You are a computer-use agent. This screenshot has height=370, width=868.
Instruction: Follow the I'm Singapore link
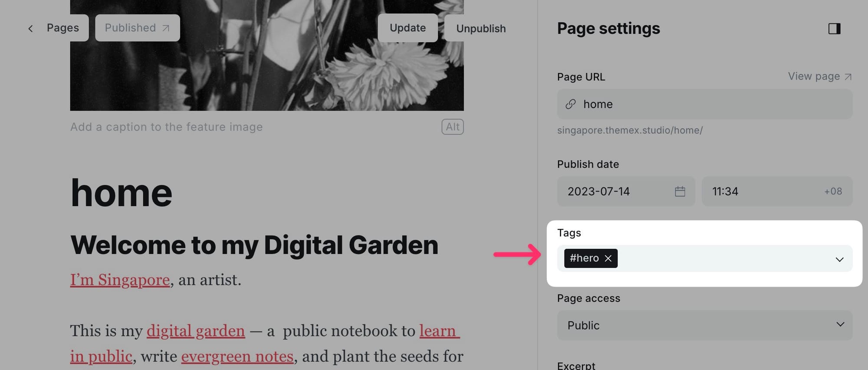[x=120, y=280]
